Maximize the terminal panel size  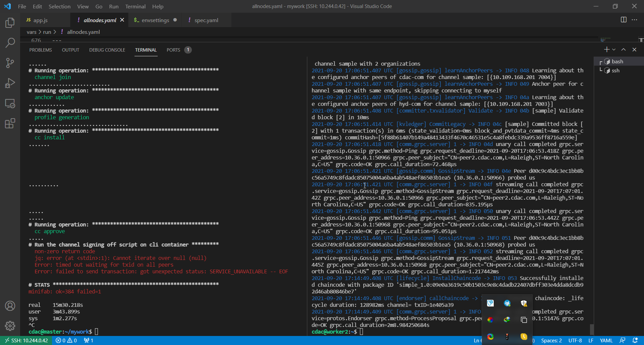(624, 50)
